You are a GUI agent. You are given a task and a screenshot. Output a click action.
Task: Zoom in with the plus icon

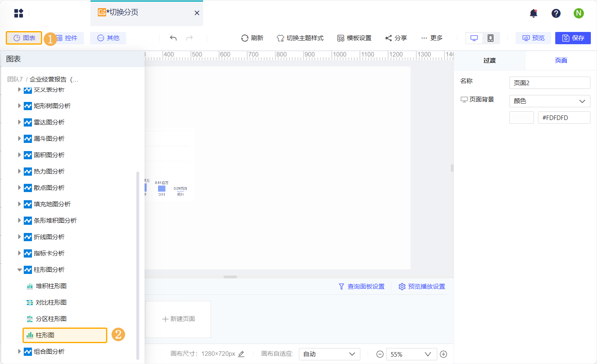pos(443,354)
